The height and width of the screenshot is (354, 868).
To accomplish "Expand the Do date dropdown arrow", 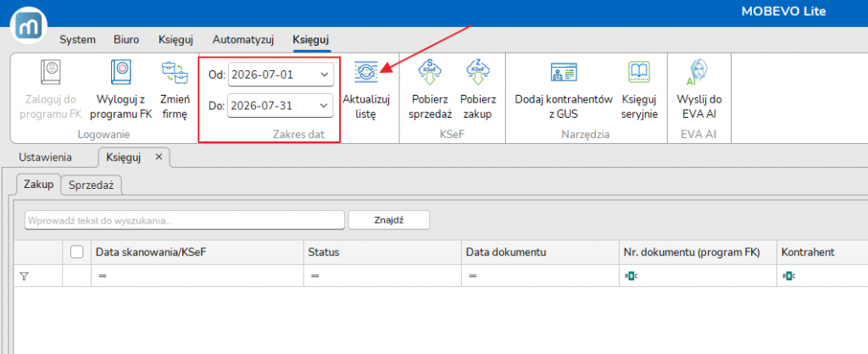I will coord(325,105).
